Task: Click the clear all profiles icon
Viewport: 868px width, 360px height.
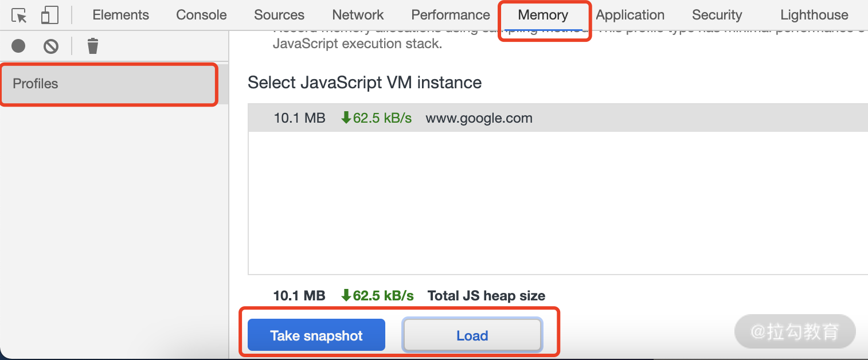Action: tap(51, 46)
